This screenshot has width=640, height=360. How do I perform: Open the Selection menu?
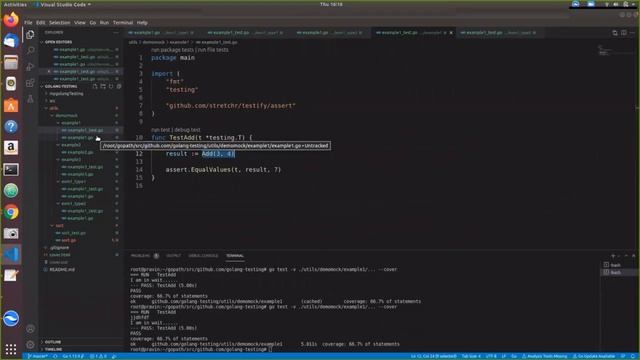tap(60, 22)
